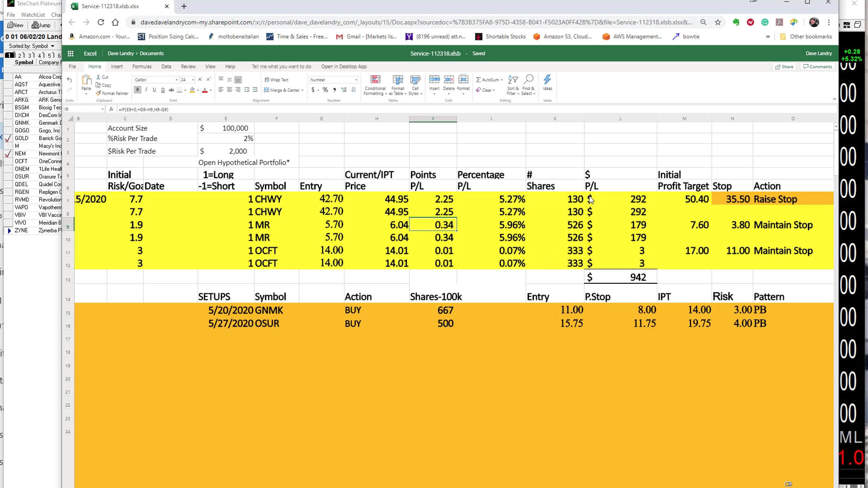Open the Number format dropdown
This screenshot has height=488, width=868.
click(356, 80)
